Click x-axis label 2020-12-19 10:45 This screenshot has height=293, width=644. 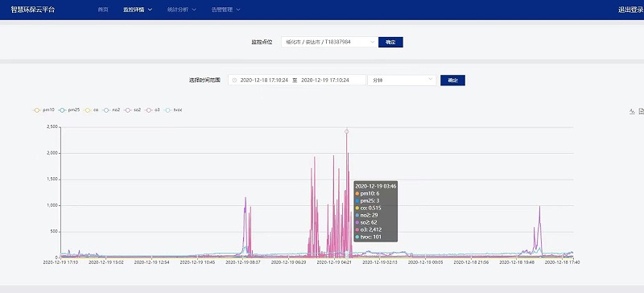coord(197,262)
